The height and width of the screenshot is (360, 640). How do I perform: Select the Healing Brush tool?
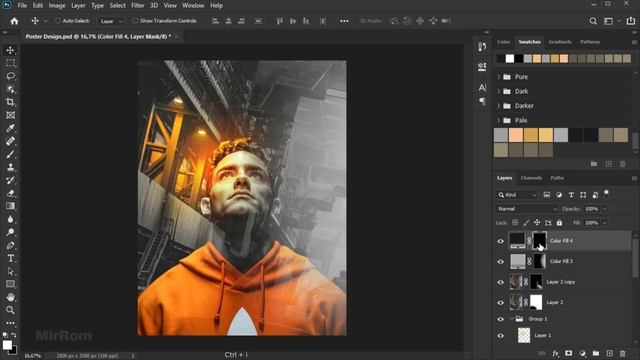[x=11, y=141]
